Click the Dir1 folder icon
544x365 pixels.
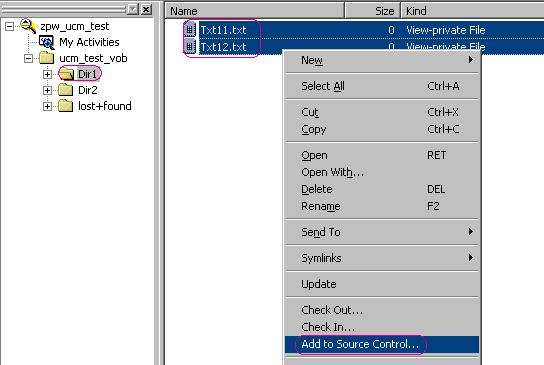(66, 74)
